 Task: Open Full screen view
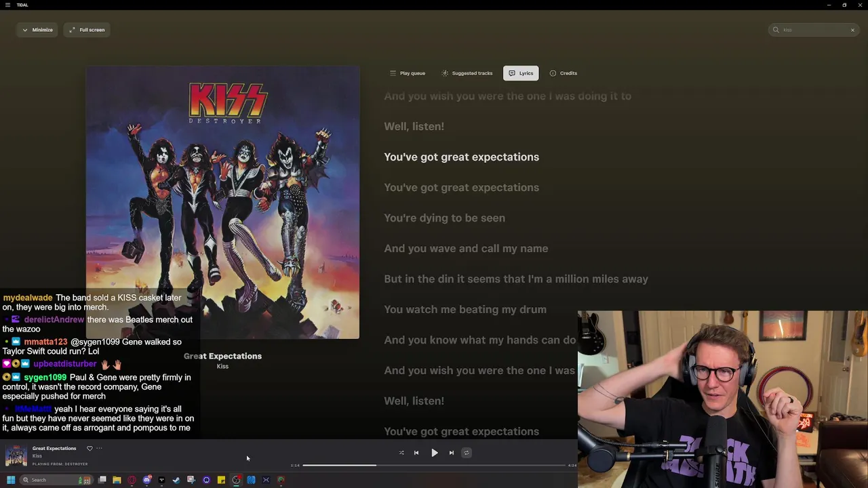click(87, 30)
